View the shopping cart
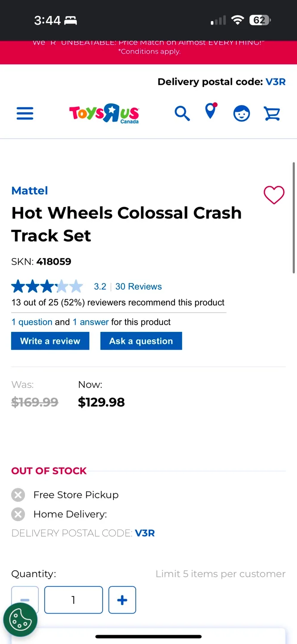Viewport: 297px width, 644px height. click(272, 113)
